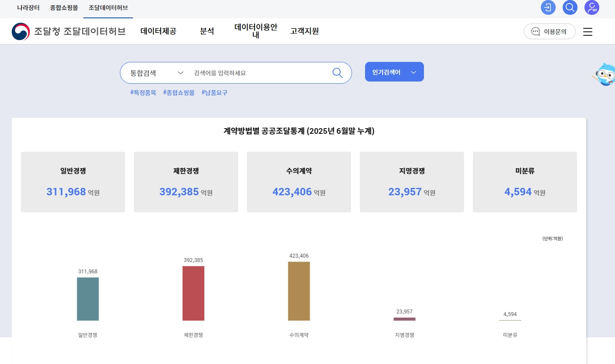Click the owl mascot character
Image resolution: width=615 pixels, height=364 pixels.
(x=605, y=74)
